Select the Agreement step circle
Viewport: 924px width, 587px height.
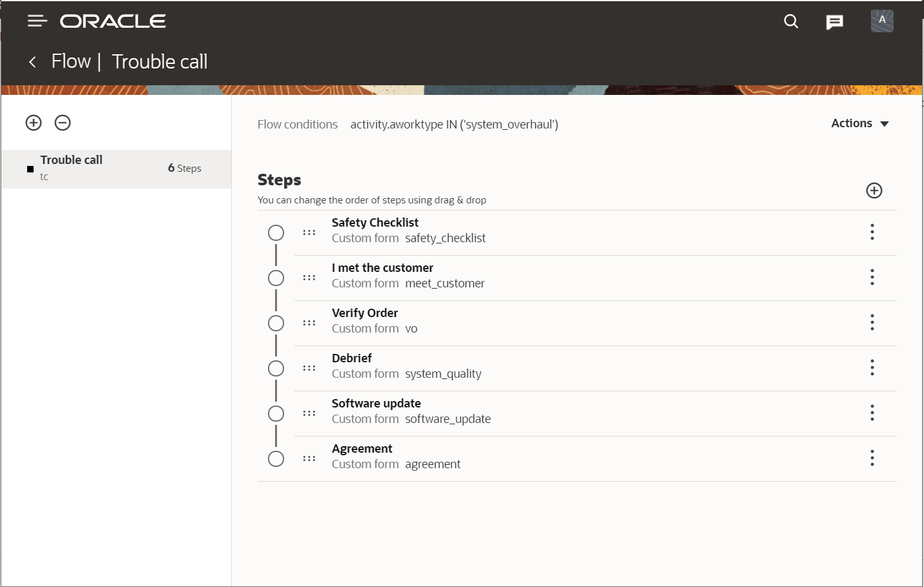coord(276,458)
